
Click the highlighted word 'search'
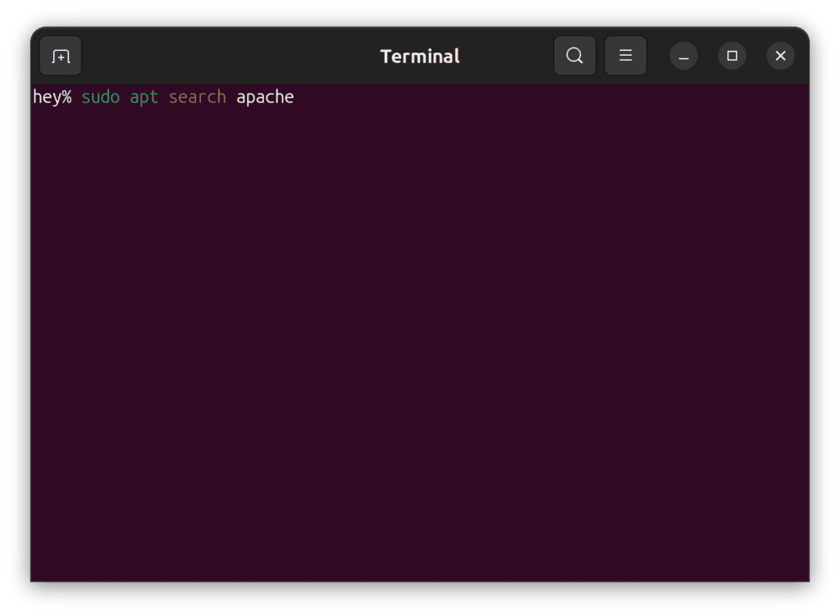point(197,97)
